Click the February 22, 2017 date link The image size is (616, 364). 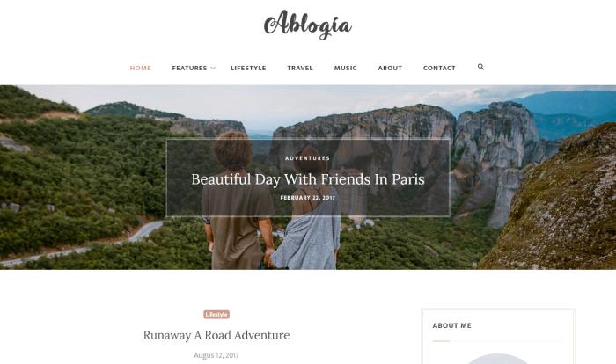[x=308, y=198]
